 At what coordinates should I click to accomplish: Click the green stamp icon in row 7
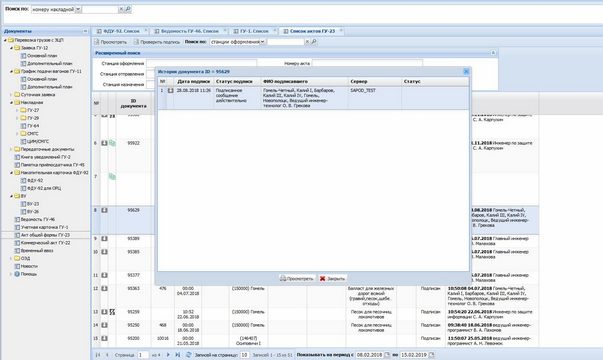tap(112, 177)
